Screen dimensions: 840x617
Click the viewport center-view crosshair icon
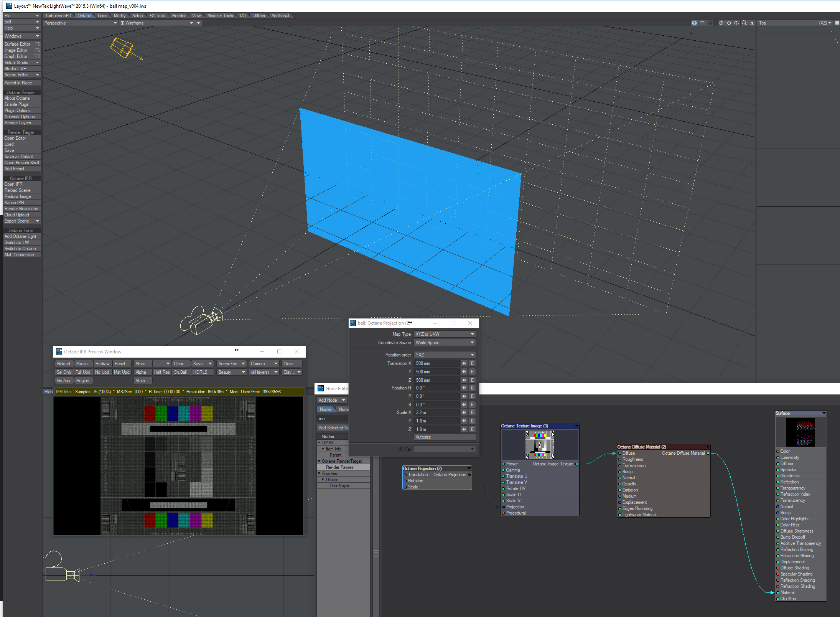coord(721,23)
